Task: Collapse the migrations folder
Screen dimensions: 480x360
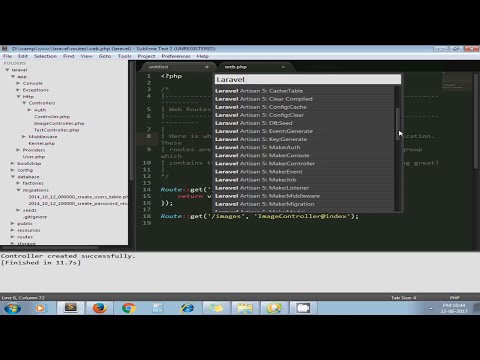Action: (x=18, y=190)
